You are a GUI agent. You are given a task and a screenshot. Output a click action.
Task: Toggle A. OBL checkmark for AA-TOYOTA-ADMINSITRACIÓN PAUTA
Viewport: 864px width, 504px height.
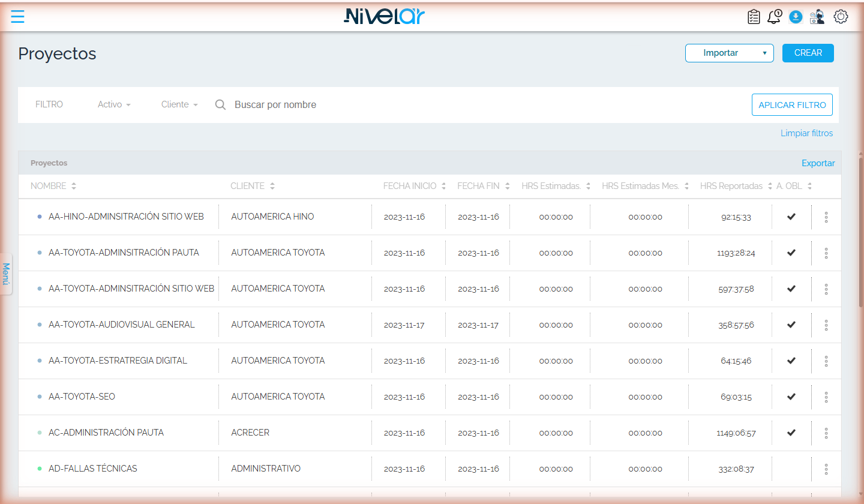click(x=791, y=253)
